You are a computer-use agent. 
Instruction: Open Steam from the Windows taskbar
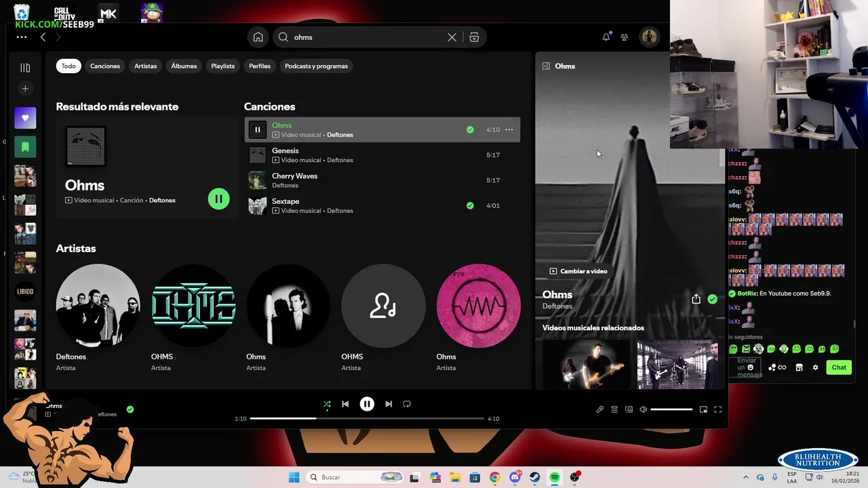pyautogui.click(x=534, y=477)
